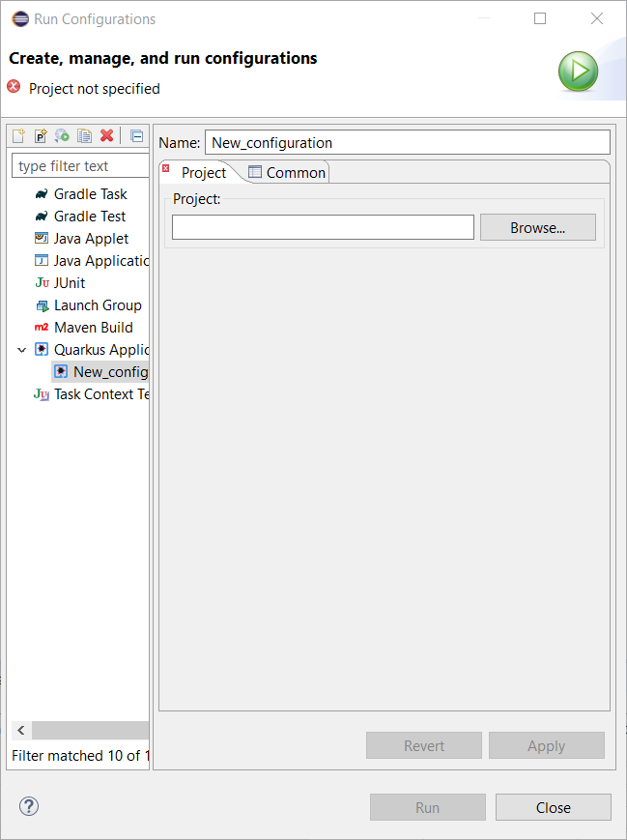Image resolution: width=627 pixels, height=840 pixels.
Task: Collapse the Quarkus Application tree node
Action: click(21, 350)
